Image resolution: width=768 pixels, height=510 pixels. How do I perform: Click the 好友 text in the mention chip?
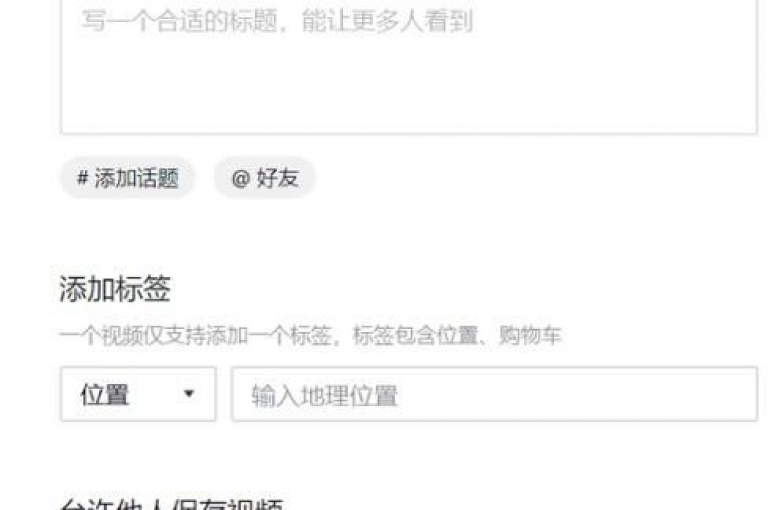click(278, 178)
